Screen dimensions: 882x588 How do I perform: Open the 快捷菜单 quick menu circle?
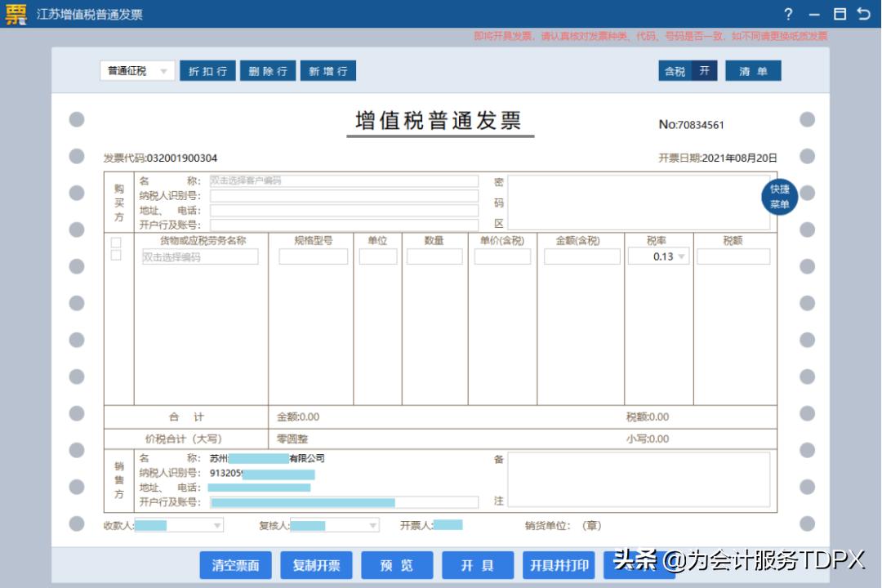(x=778, y=197)
